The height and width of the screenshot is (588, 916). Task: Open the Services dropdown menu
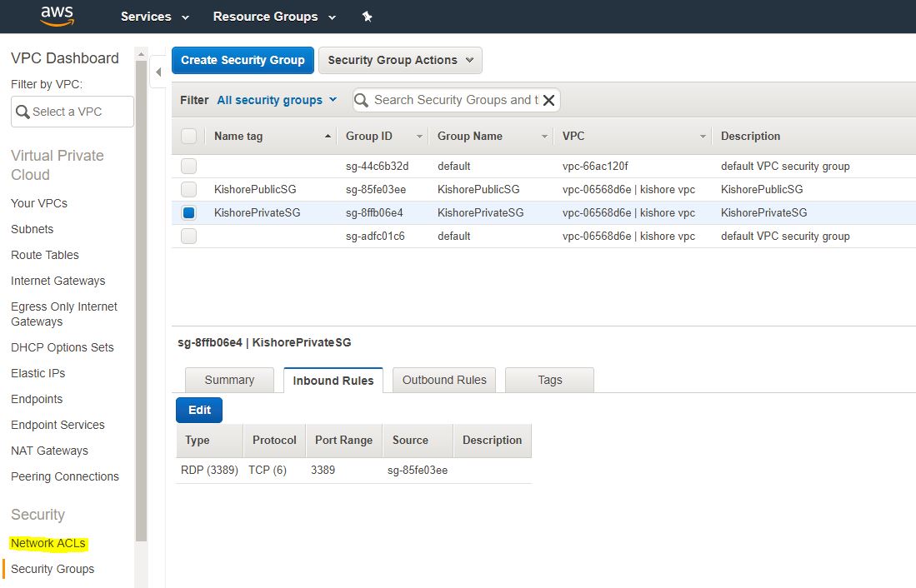(155, 17)
